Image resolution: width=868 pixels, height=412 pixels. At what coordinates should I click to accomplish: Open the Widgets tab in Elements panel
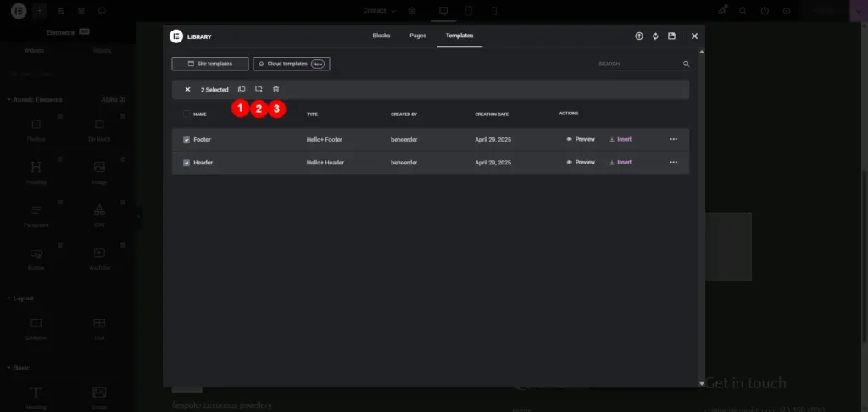(34, 50)
